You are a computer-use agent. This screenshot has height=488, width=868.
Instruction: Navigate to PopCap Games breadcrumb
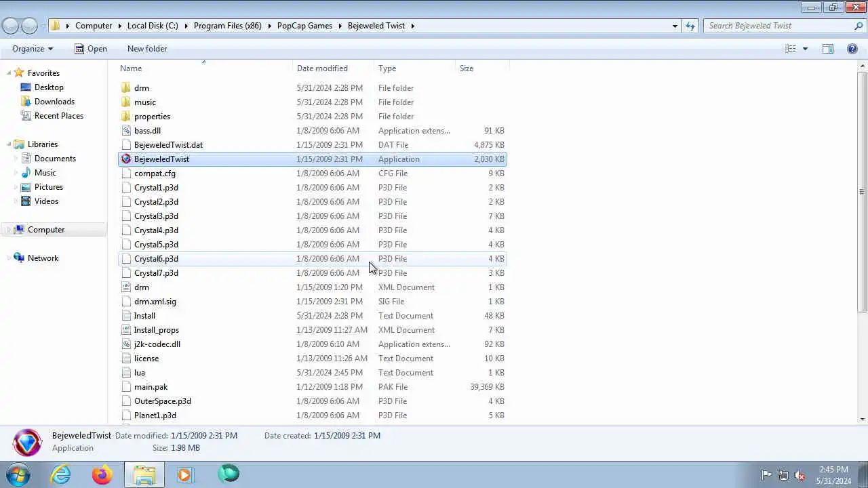[304, 26]
